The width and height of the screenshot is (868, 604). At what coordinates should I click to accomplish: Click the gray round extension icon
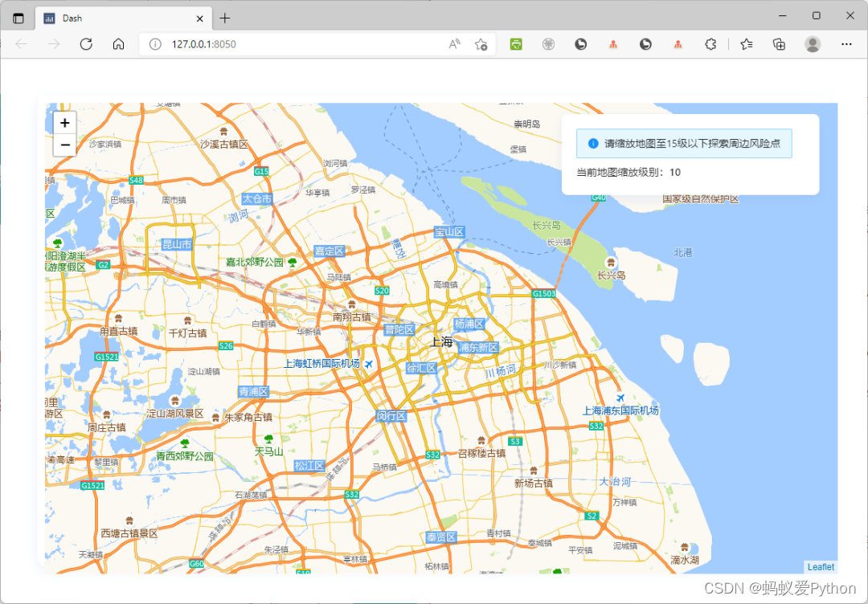click(548, 44)
